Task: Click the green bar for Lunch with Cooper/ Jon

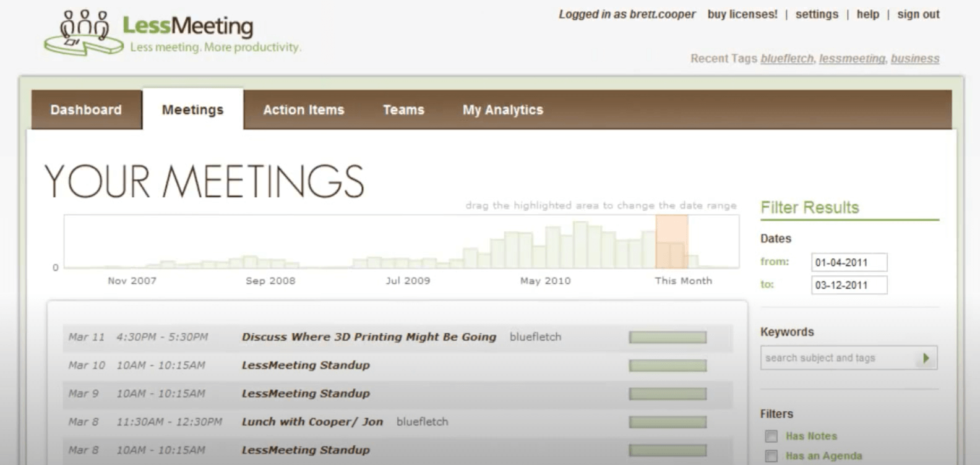Action: click(668, 422)
